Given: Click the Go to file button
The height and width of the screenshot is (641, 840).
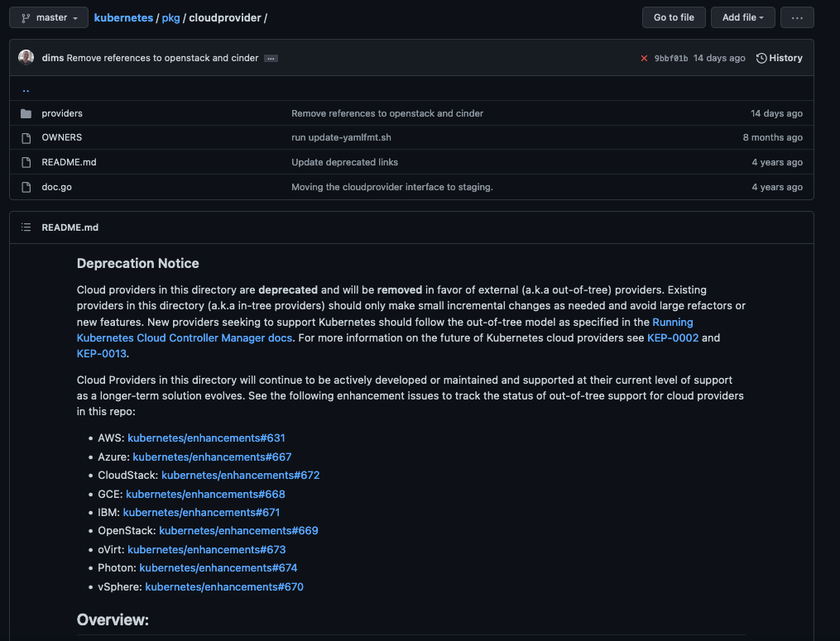Looking at the screenshot, I should tap(674, 17).
